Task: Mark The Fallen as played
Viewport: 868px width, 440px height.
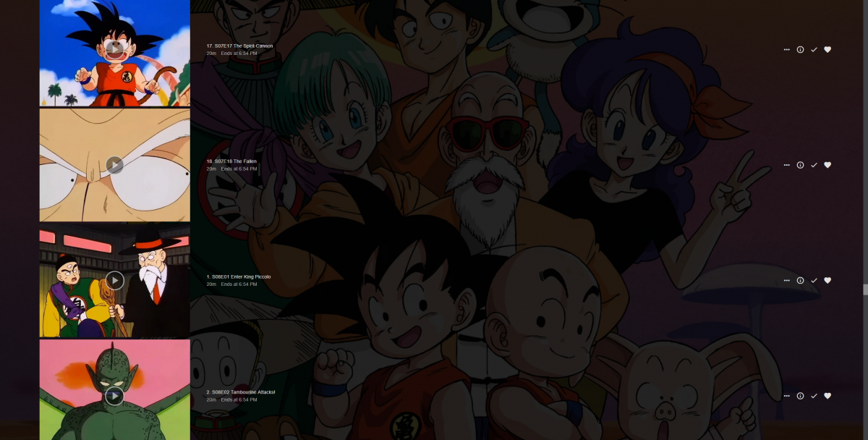Action: [814, 165]
